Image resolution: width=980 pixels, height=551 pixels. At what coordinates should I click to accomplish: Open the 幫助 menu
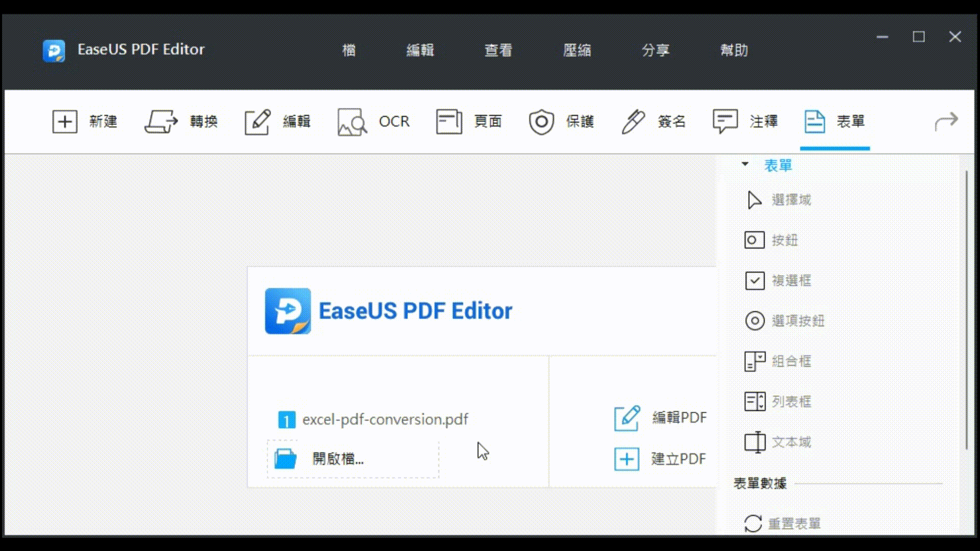click(734, 50)
